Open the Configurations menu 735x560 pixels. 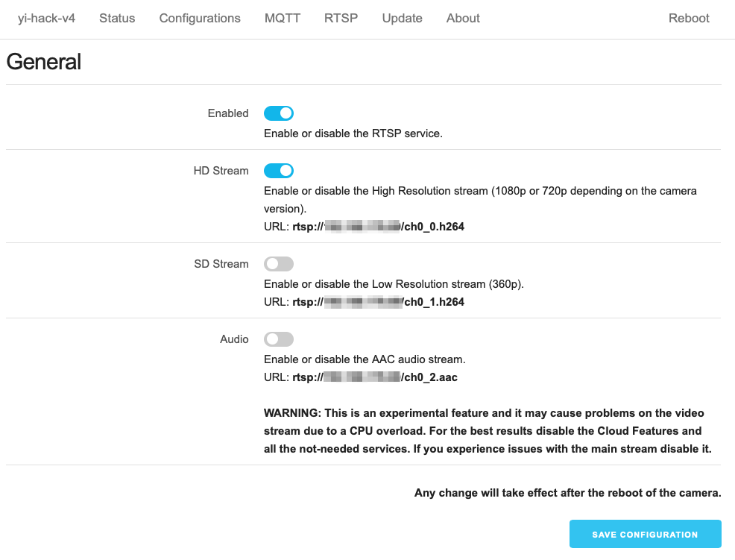tap(200, 18)
